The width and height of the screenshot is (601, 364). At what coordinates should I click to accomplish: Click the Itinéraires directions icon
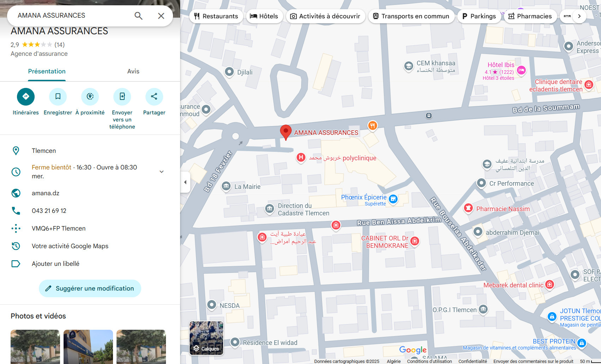point(26,97)
